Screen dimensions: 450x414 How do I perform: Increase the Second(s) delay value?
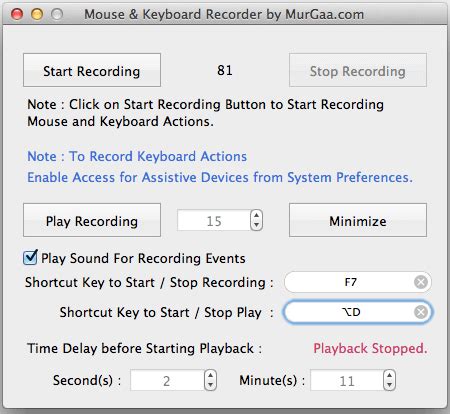click(x=210, y=375)
